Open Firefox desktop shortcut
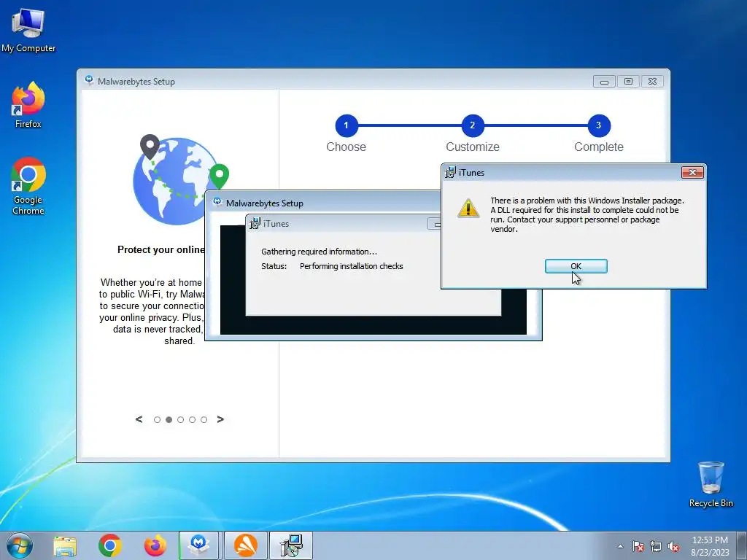Image resolution: width=747 pixels, height=560 pixels. [x=28, y=105]
